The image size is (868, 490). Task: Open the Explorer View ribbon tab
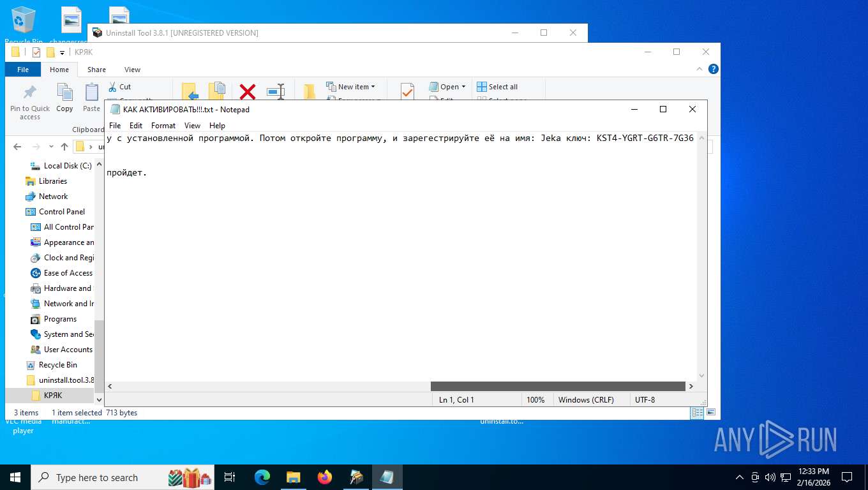(x=132, y=70)
